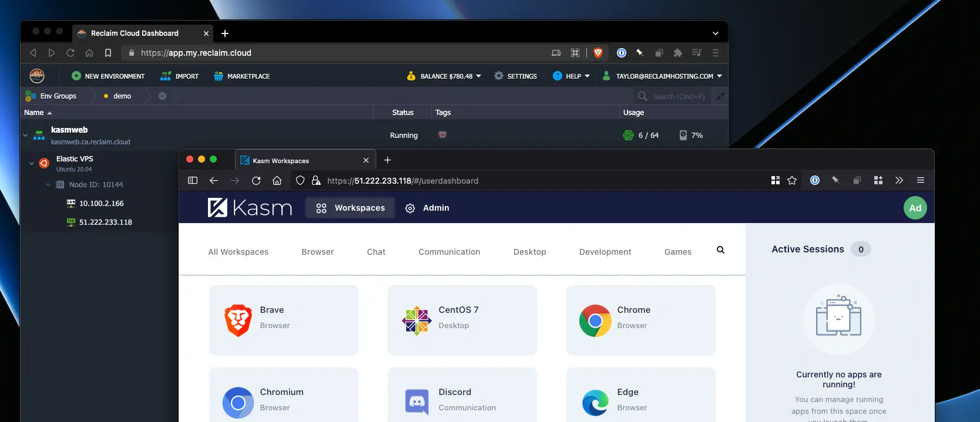Open the Marketplace in Reclaim dashboard
The width and height of the screenshot is (980, 422).
click(x=242, y=76)
